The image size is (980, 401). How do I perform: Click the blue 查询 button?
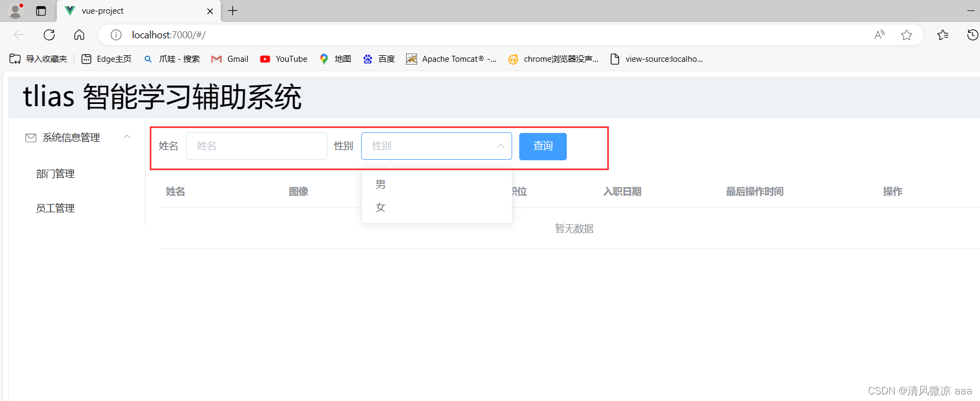(543, 147)
